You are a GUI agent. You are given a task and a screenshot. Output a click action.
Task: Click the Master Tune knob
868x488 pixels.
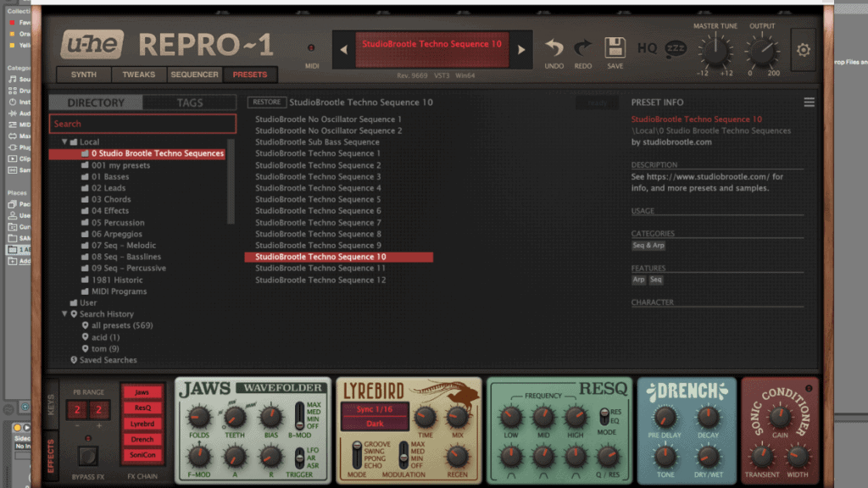[715, 51]
